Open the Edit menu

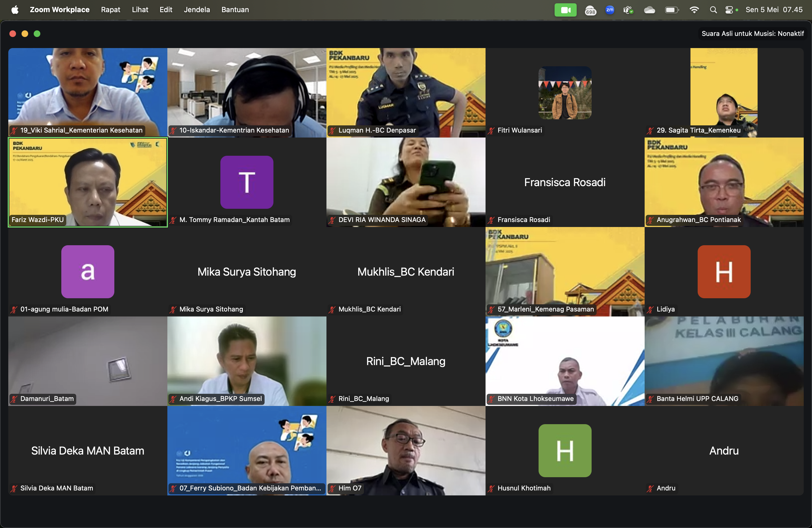[166, 10]
